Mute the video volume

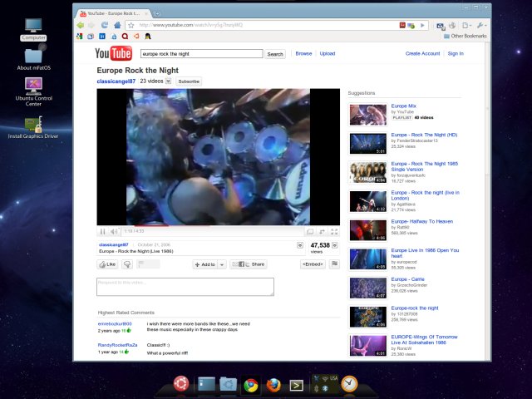[x=114, y=231]
